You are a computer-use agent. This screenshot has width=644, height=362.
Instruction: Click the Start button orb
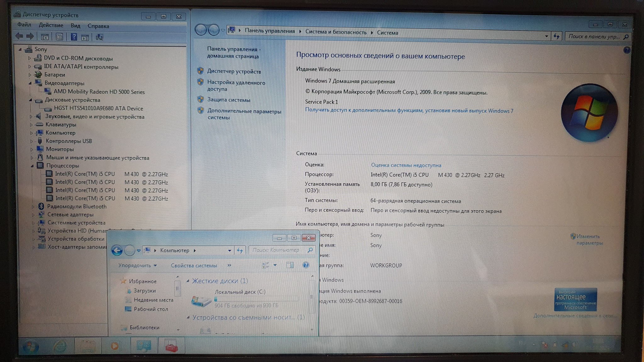(31, 347)
